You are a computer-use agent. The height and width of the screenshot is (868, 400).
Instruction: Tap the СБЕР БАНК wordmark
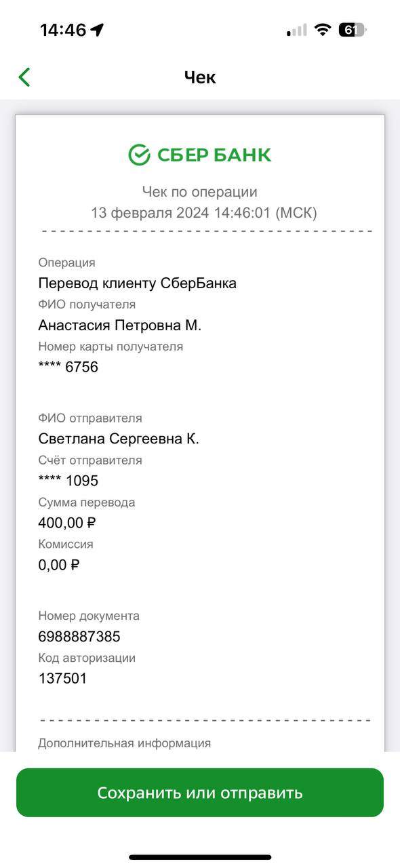tap(214, 155)
